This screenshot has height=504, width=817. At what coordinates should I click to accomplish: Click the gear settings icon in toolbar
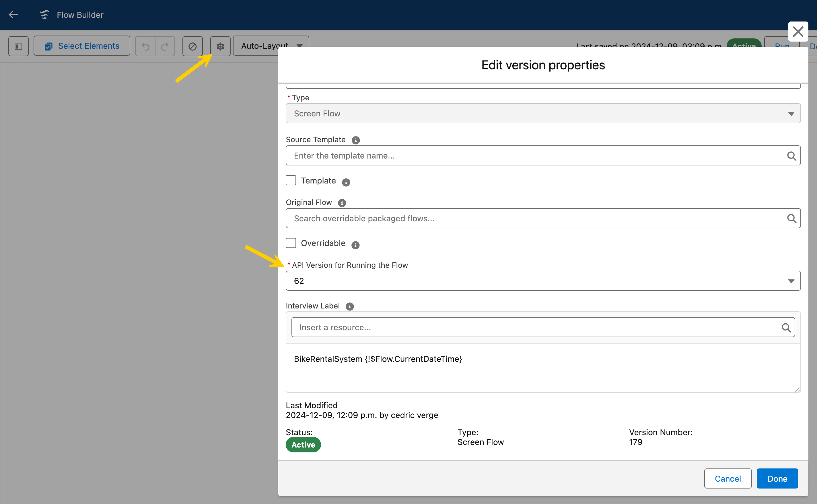(220, 46)
